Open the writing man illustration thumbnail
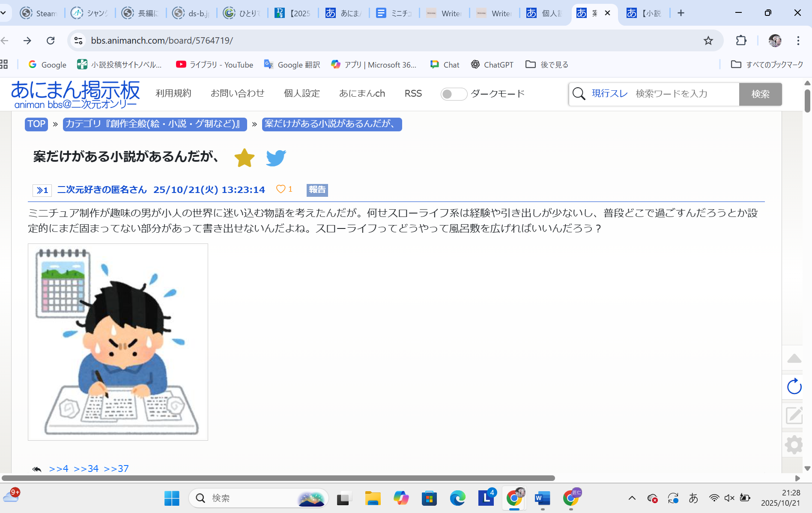Image resolution: width=812 pixels, height=513 pixels. pyautogui.click(x=118, y=342)
